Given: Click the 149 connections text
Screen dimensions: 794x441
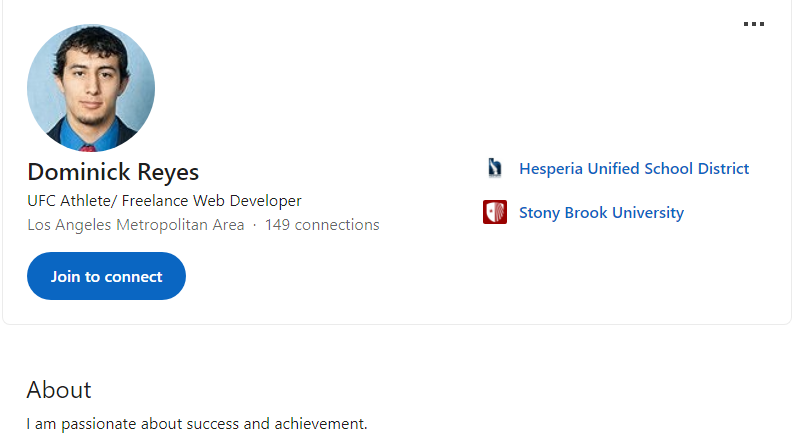Looking at the screenshot, I should click(x=322, y=225).
